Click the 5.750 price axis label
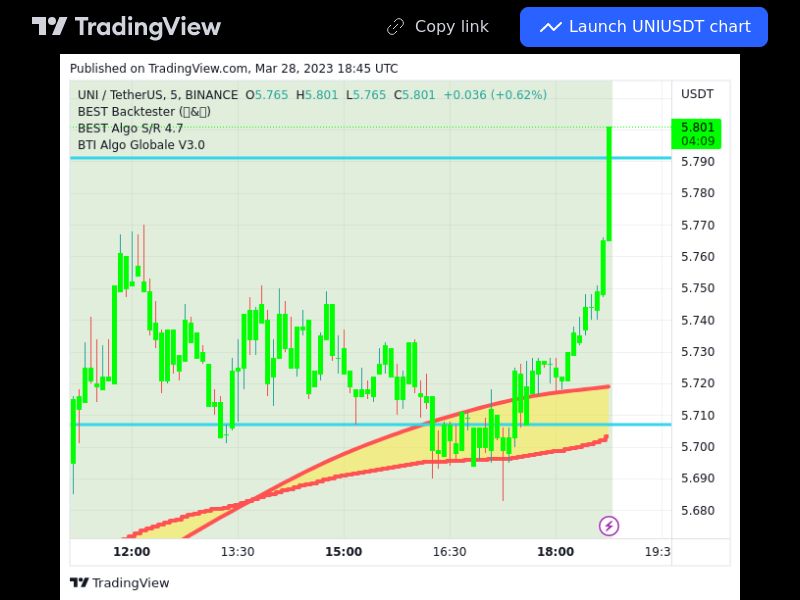Image resolution: width=800 pixels, height=600 pixels. pyautogui.click(x=697, y=288)
